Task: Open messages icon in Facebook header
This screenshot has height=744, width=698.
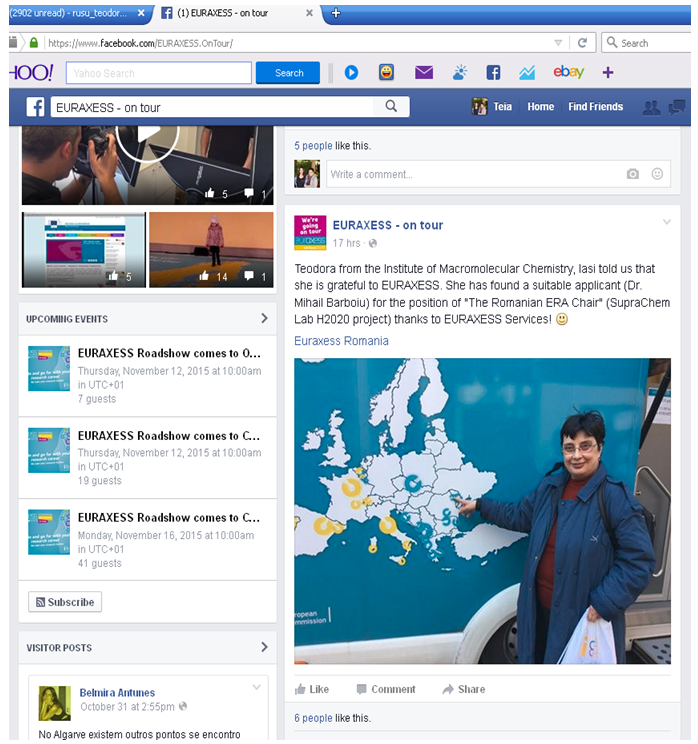Action: click(677, 107)
